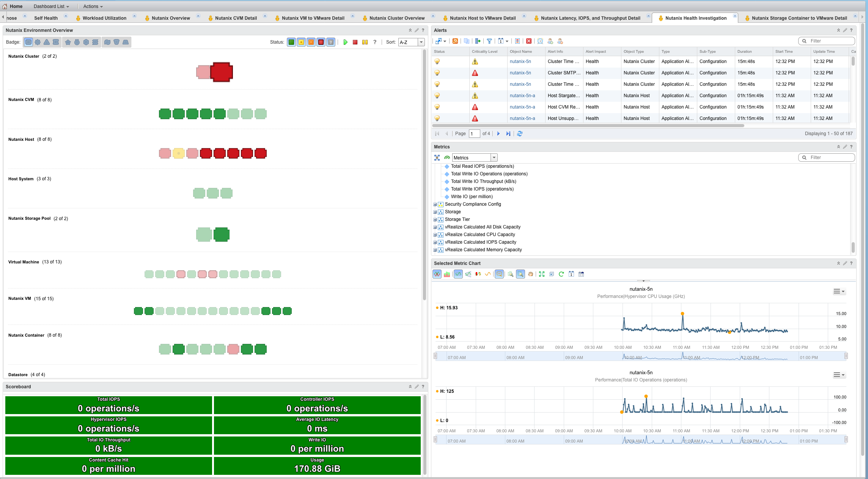Viewport: 868px width, 479px height.
Task: Click the take ownership user-plus icon
Action: coord(550,41)
